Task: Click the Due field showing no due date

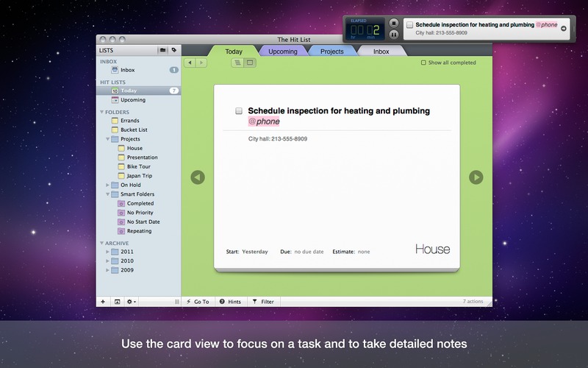Action: [309, 252]
